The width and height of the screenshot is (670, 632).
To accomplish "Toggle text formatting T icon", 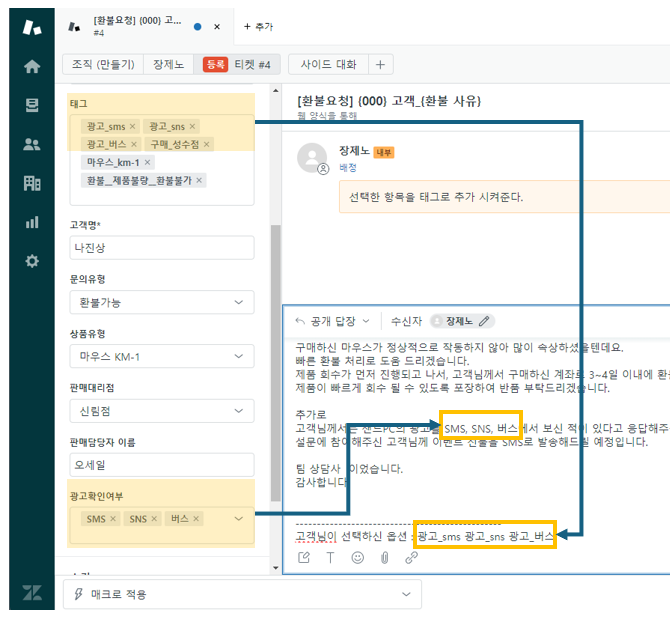I will [330, 558].
